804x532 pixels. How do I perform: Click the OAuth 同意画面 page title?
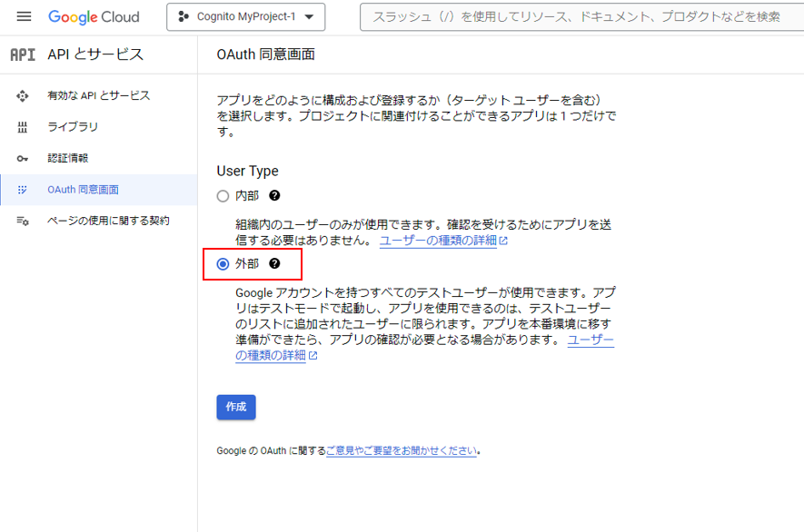tap(265, 54)
